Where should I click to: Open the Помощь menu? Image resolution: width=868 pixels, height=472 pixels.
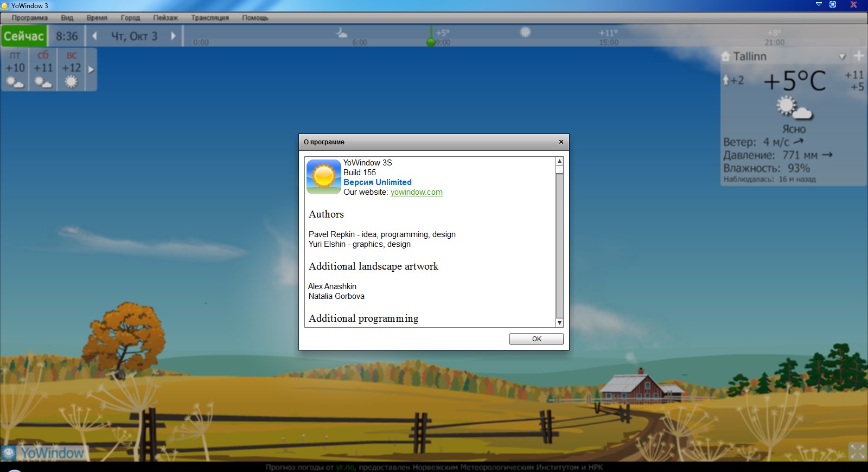(255, 18)
